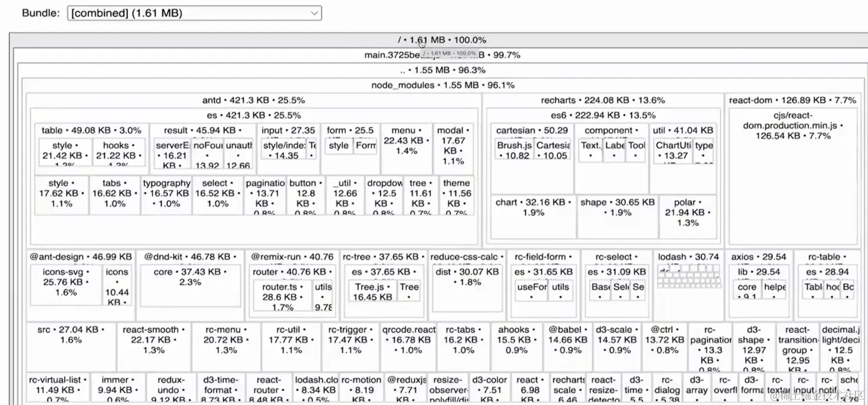Viewport: 868px width, 405px height.
Task: Click the shape 30.65 KB block
Action: coord(617,217)
